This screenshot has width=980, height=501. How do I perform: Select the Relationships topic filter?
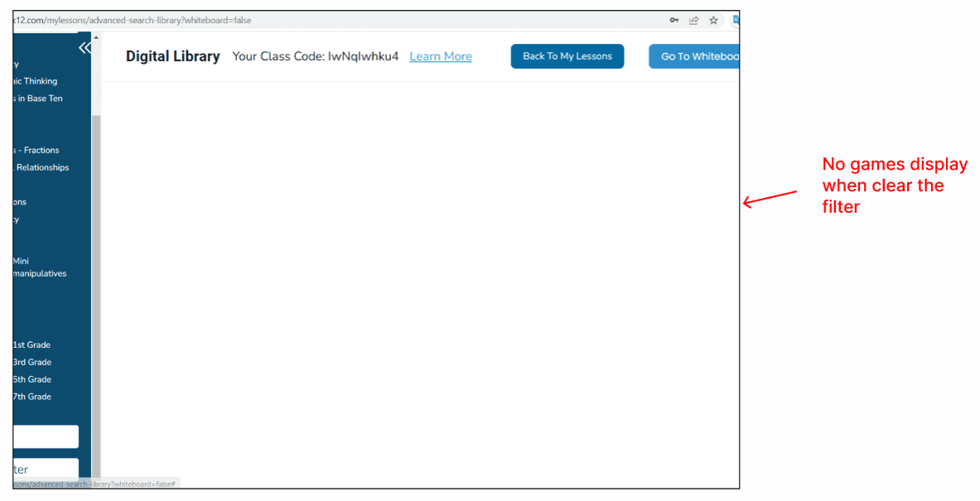point(41,167)
